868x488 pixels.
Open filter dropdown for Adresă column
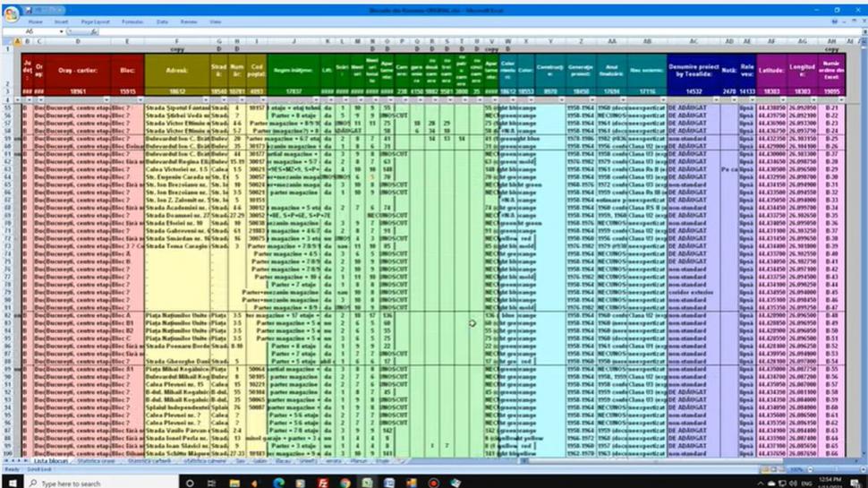206,99
